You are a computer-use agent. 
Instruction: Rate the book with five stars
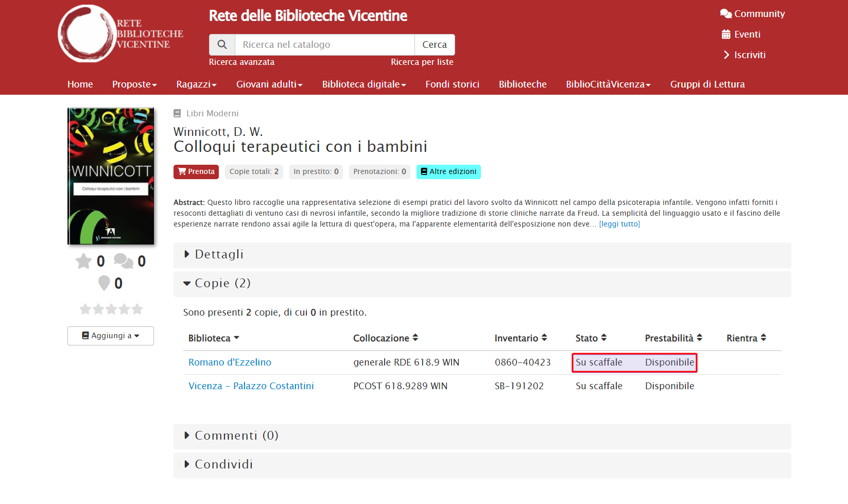(x=137, y=309)
